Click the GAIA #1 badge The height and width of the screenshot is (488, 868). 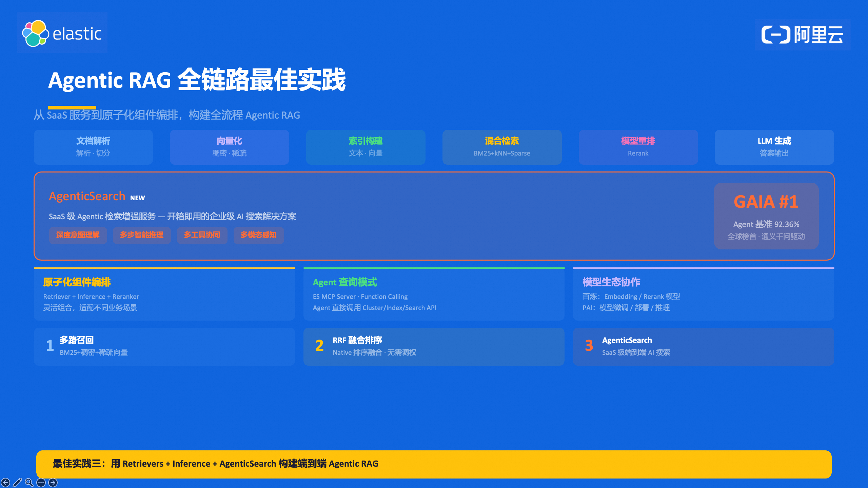tap(766, 216)
